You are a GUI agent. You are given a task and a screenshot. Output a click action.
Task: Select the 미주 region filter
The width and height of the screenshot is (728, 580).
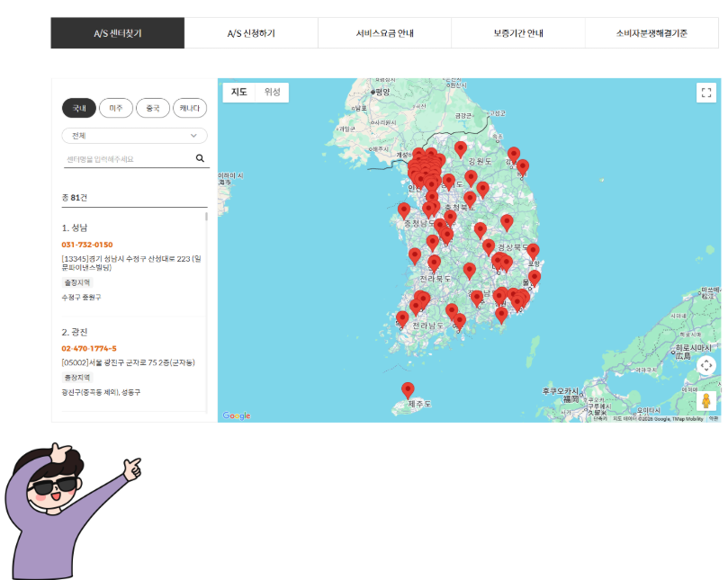(116, 108)
